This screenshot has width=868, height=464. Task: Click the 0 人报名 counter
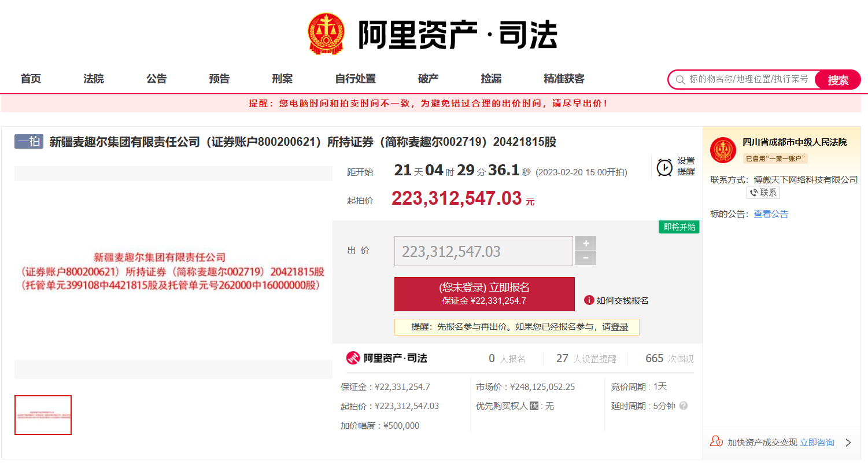click(x=507, y=359)
